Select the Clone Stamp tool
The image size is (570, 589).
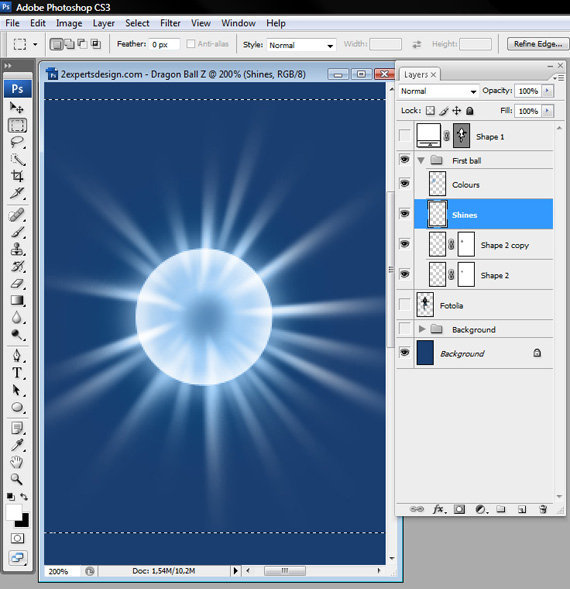pyautogui.click(x=17, y=249)
